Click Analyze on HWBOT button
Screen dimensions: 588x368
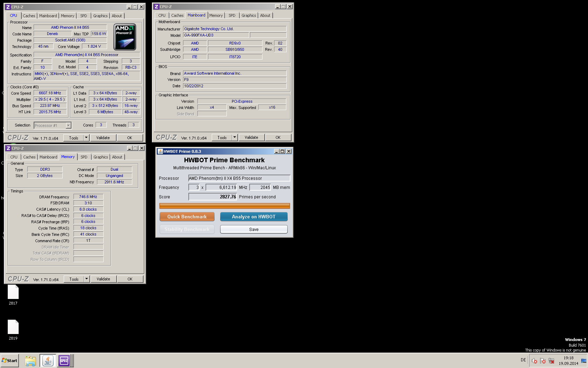(254, 217)
